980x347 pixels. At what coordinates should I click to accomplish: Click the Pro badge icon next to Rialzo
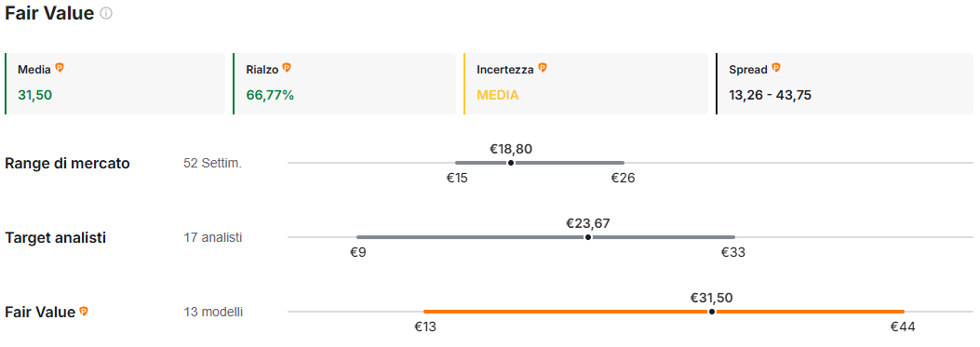point(287,68)
